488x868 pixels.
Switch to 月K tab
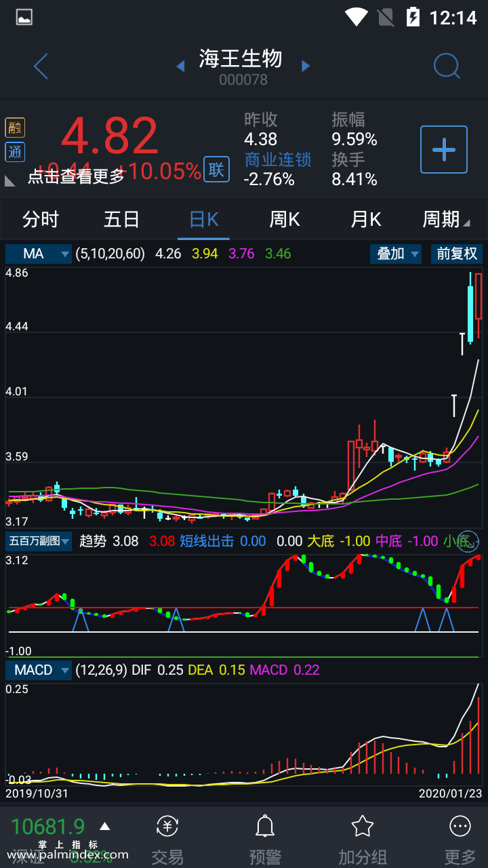click(366, 219)
